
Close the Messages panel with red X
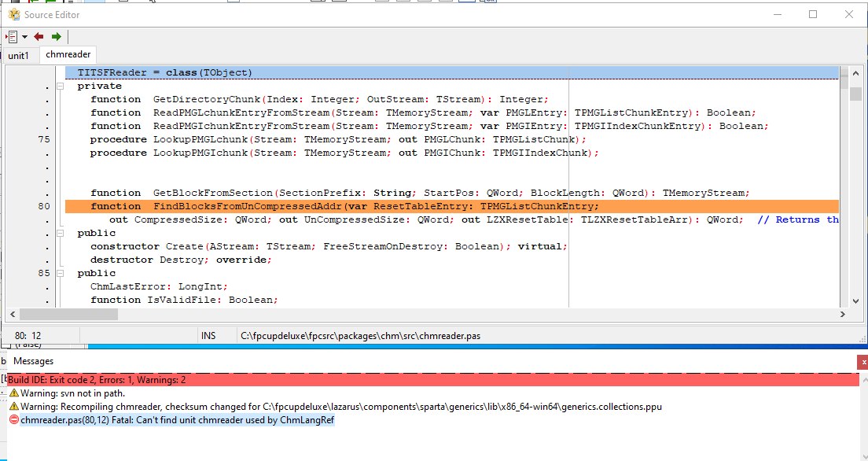coord(862,363)
